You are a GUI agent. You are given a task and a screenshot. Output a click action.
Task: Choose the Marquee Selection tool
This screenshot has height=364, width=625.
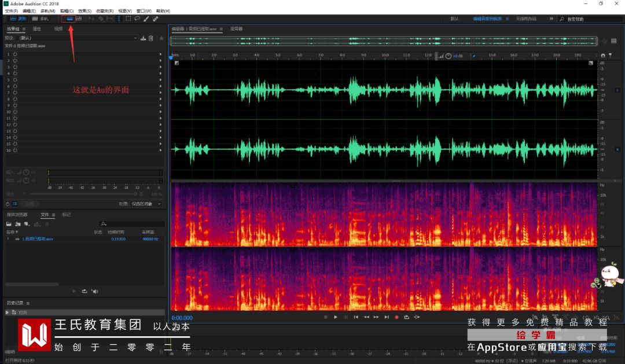128,19
